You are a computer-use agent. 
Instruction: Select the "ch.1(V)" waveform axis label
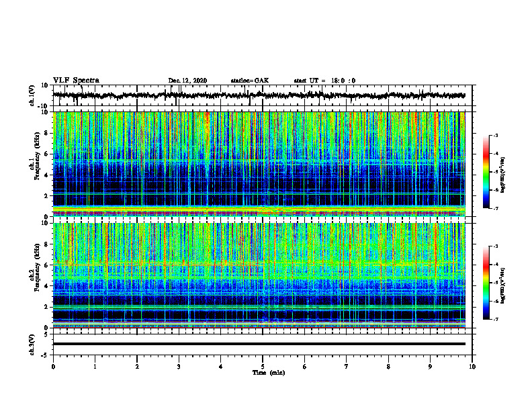coord(32,95)
